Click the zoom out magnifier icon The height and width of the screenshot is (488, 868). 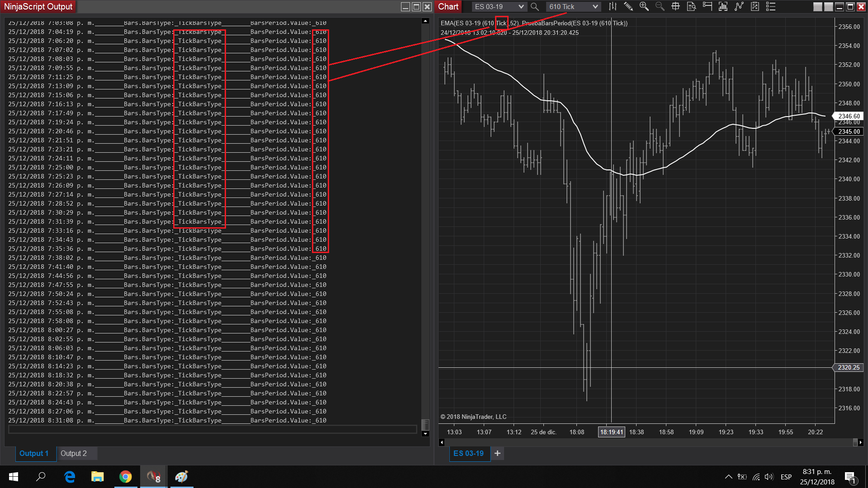tap(660, 7)
